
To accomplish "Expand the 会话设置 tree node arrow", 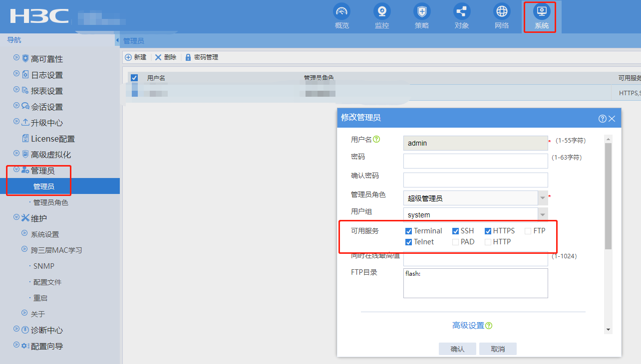I will click(16, 106).
